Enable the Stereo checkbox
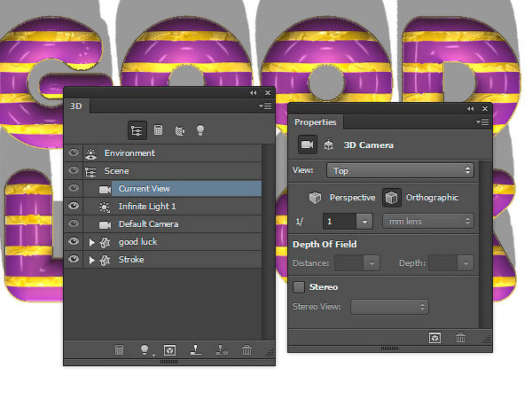 [x=299, y=287]
